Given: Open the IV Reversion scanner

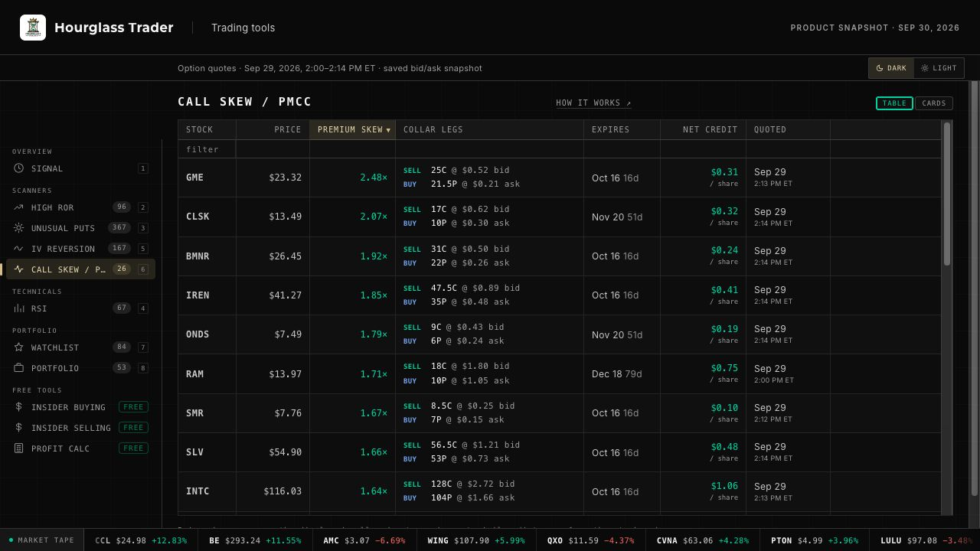Looking at the screenshot, I should [x=81, y=249].
